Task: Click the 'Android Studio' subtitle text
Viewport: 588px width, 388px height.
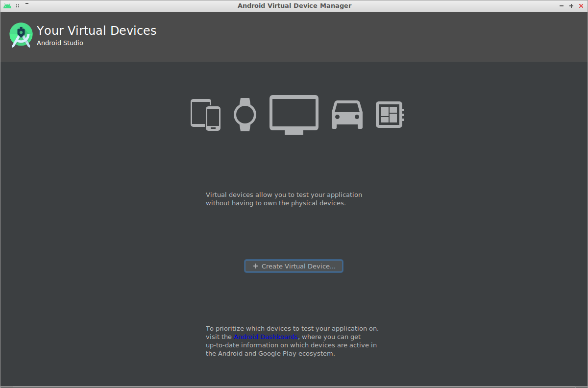Action: pos(60,43)
